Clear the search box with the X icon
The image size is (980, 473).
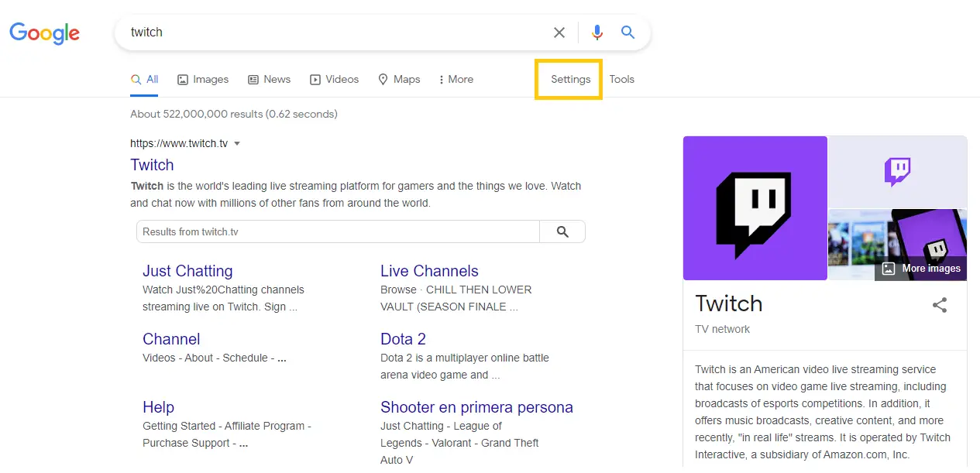(559, 33)
